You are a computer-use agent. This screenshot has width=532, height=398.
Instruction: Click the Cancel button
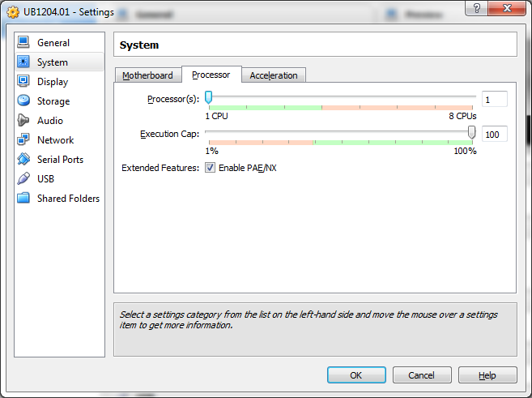pyautogui.click(x=421, y=375)
